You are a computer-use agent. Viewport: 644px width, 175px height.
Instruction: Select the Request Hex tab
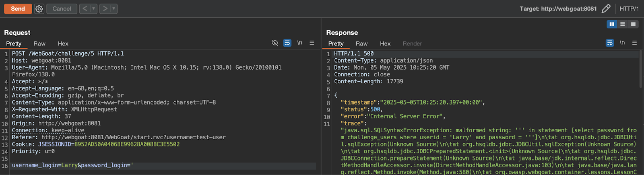point(63,43)
